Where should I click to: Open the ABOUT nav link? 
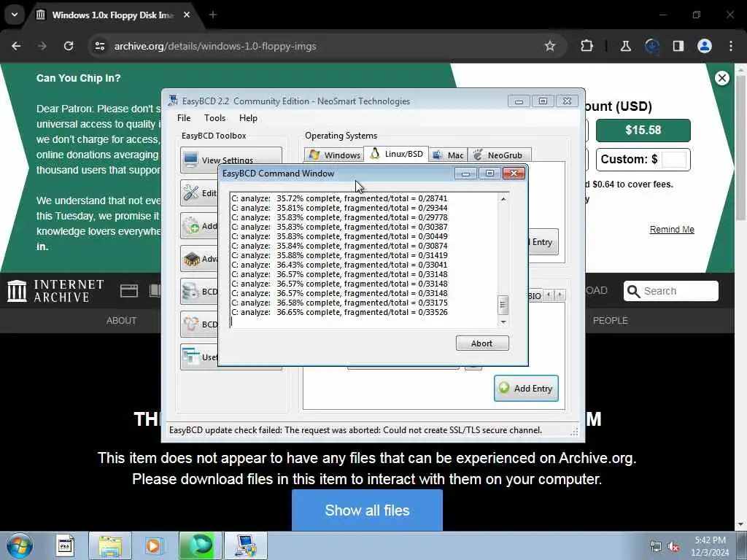pos(122,321)
